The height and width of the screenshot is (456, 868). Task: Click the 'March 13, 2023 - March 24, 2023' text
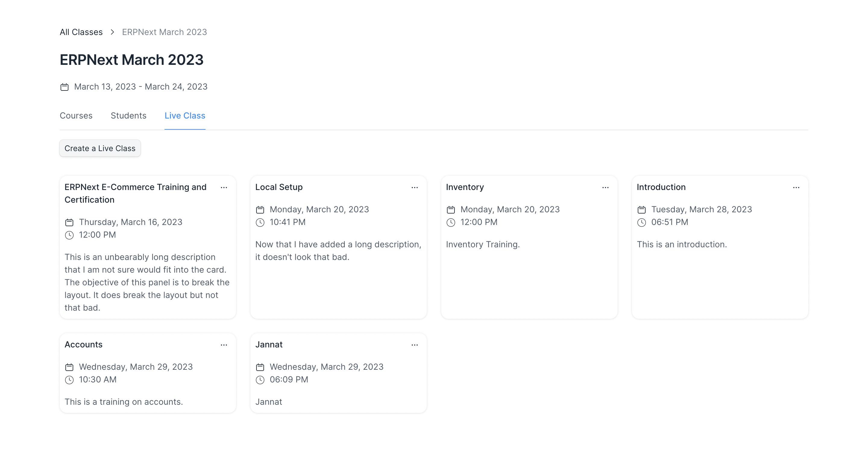point(141,87)
